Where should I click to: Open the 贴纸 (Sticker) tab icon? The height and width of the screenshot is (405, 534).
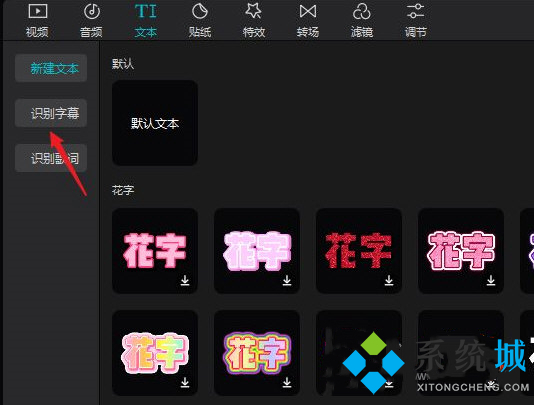click(x=200, y=12)
